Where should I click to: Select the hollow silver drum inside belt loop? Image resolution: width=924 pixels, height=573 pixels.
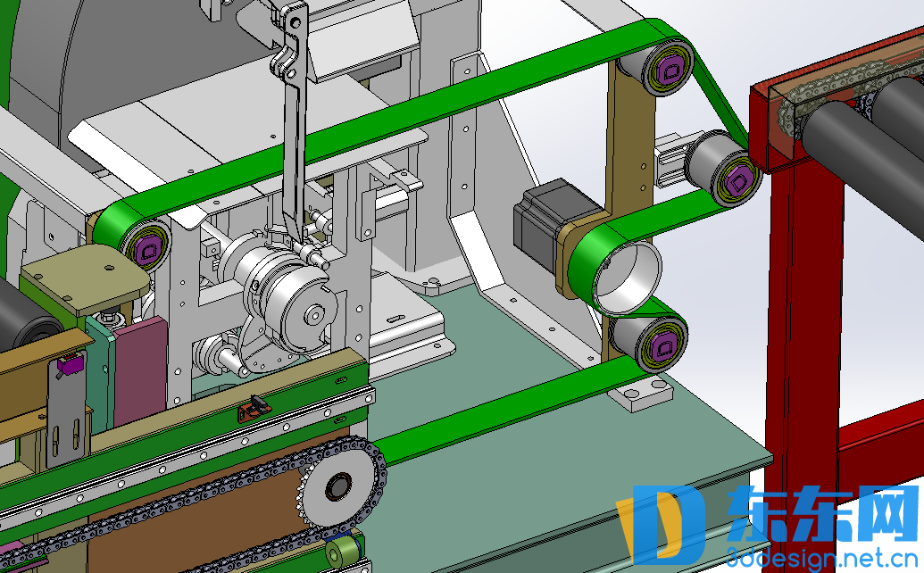626,276
